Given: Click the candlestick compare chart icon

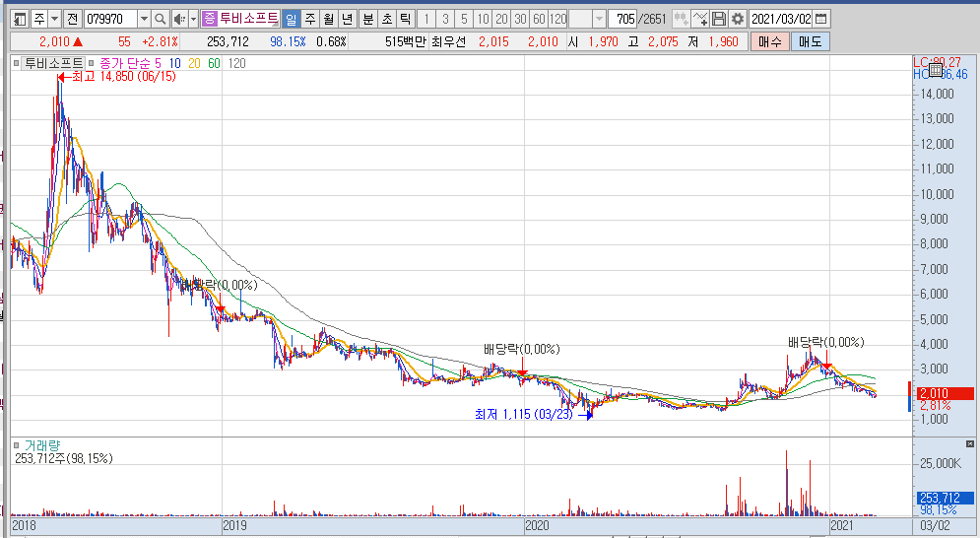Looking at the screenshot, I should pyautogui.click(x=681, y=19).
